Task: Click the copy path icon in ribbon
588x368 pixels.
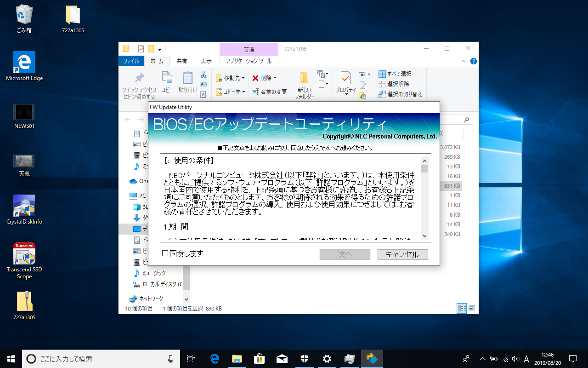Action: click(x=203, y=85)
